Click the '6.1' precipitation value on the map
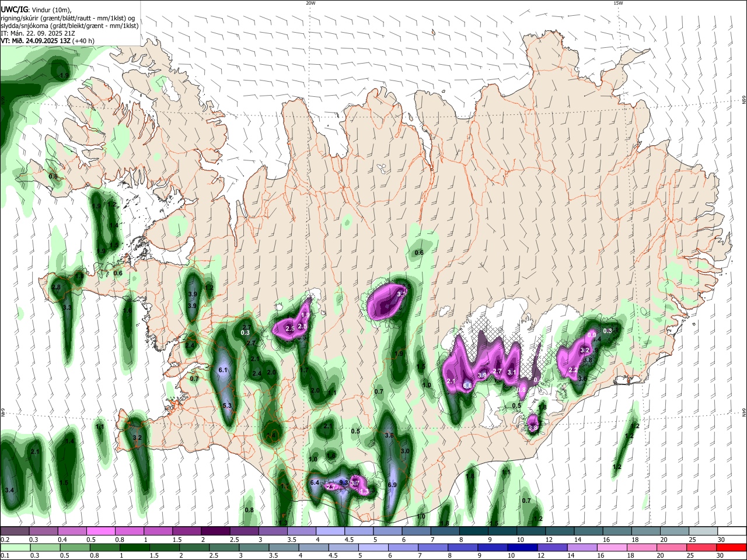 point(222,370)
